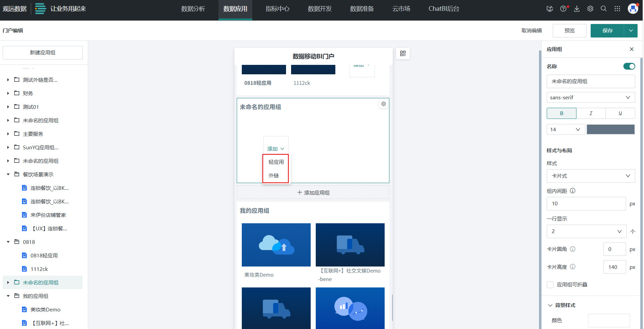
Task: Click the layout template icon beside portal preview
Action: tap(403, 53)
